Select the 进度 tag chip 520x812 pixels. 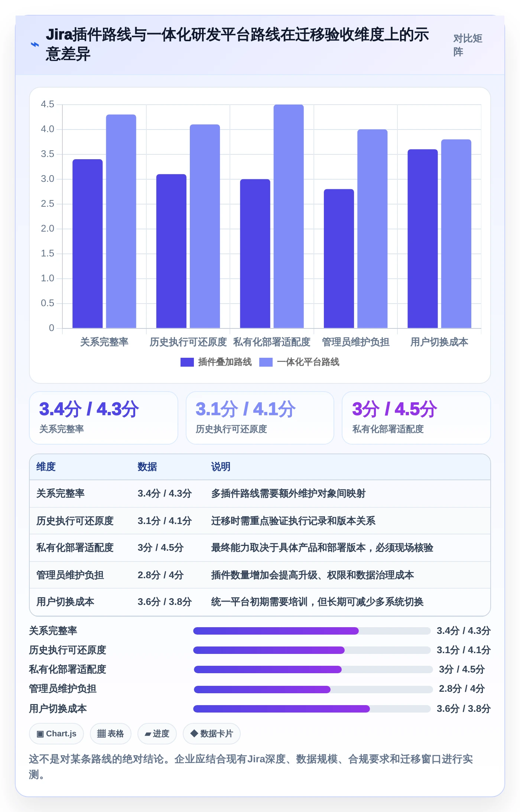coord(157,734)
